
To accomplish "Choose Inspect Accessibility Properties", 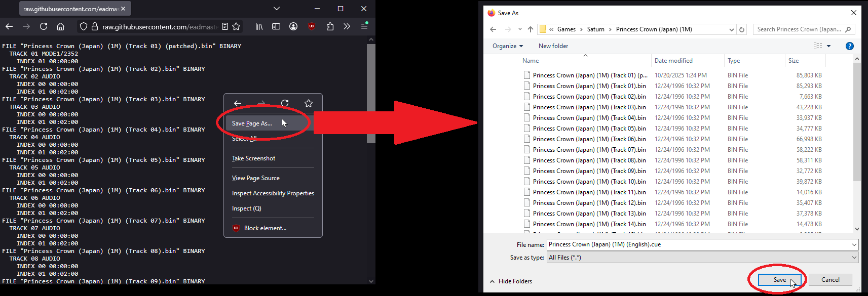I will tap(273, 193).
